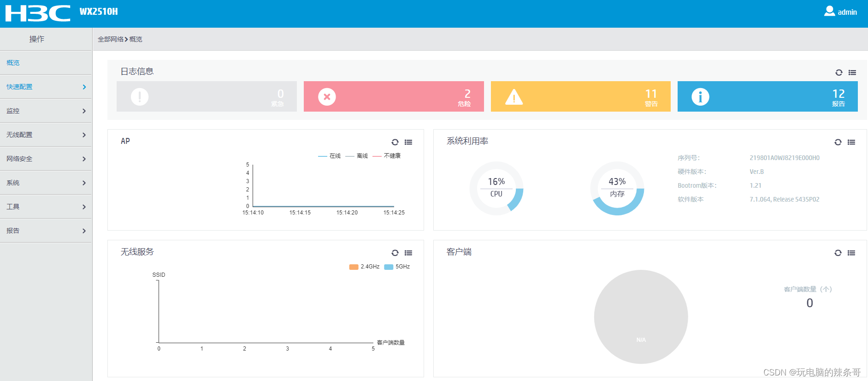The image size is (868, 381).
Task: Open the 监控 menu item
Action: 46,111
